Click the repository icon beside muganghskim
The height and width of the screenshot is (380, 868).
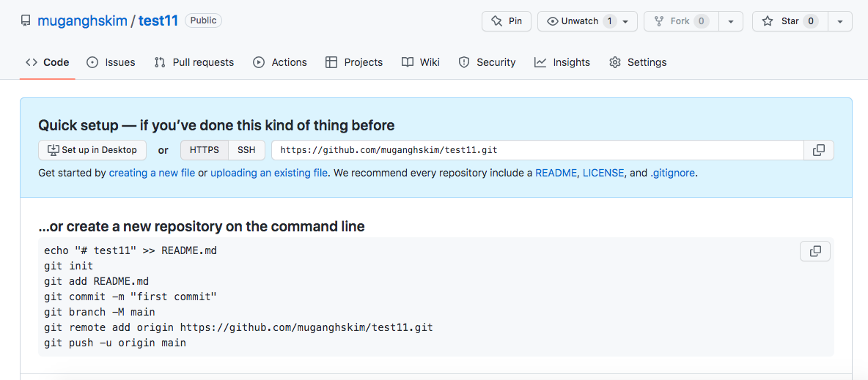(x=26, y=21)
